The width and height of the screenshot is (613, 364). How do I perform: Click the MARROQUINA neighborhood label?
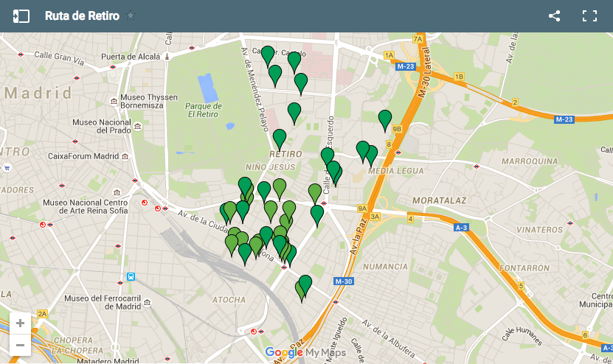pyautogui.click(x=530, y=161)
